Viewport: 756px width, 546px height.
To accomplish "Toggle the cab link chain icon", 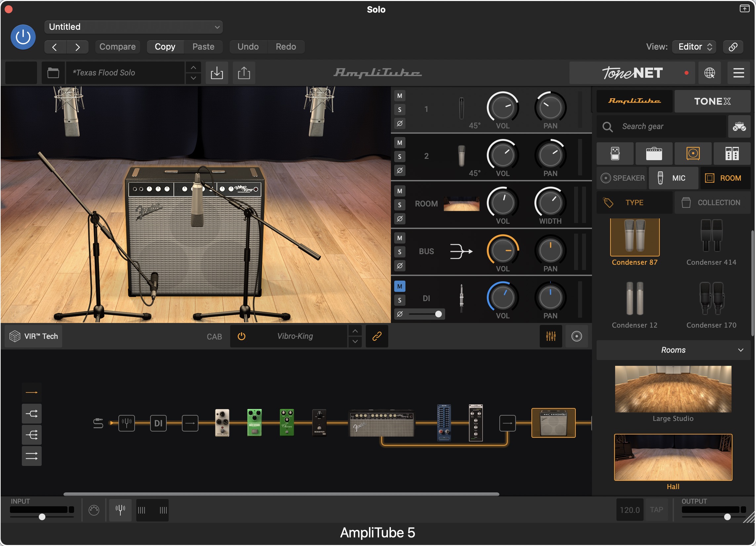I will point(377,336).
